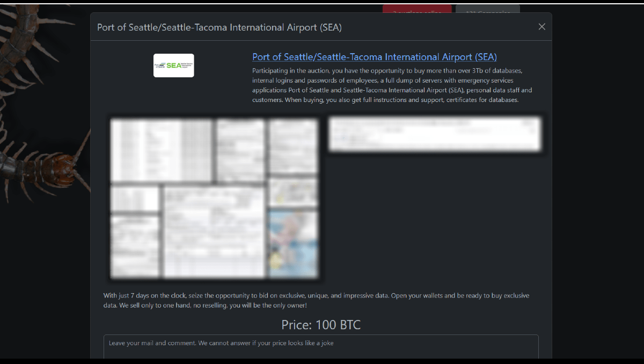This screenshot has height=364, width=644.
Task: Click the left blurred documents collage
Action: click(215, 198)
